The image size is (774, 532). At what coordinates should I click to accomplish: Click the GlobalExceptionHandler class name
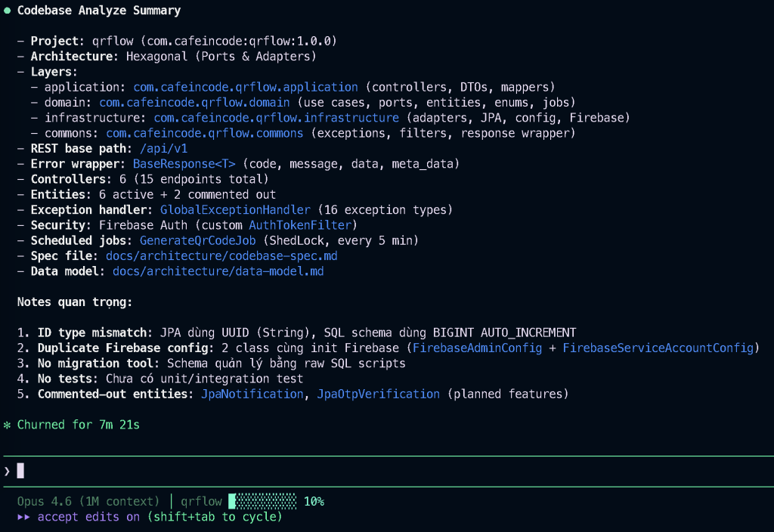click(235, 209)
